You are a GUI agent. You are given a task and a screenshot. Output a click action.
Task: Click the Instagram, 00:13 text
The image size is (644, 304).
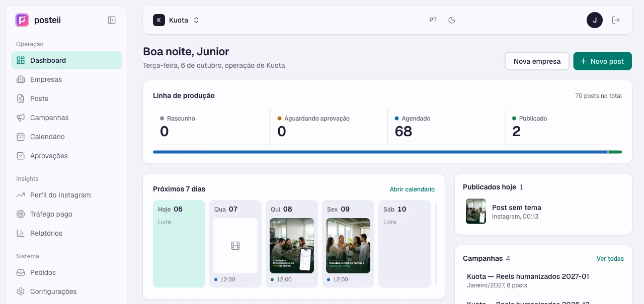point(515,217)
